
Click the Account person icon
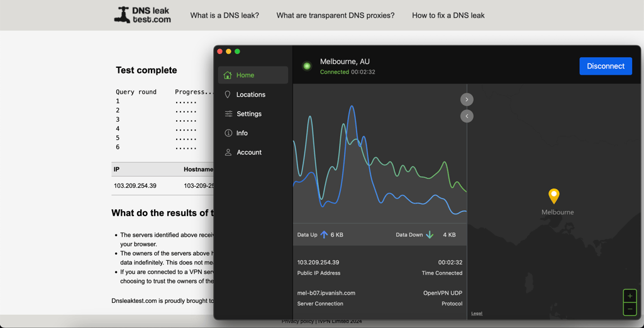click(x=228, y=152)
